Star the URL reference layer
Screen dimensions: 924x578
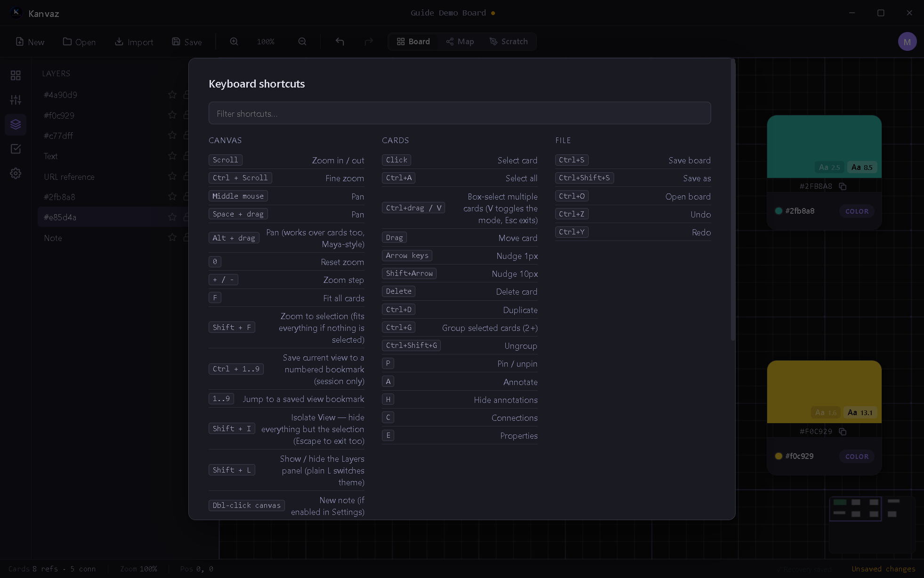click(172, 177)
